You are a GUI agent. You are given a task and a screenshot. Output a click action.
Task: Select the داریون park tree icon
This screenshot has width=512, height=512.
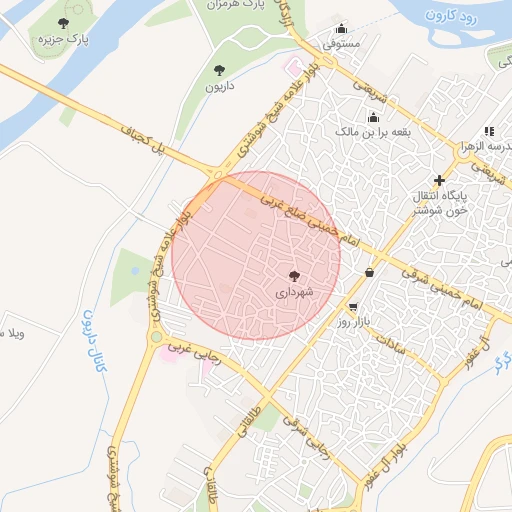[219, 70]
